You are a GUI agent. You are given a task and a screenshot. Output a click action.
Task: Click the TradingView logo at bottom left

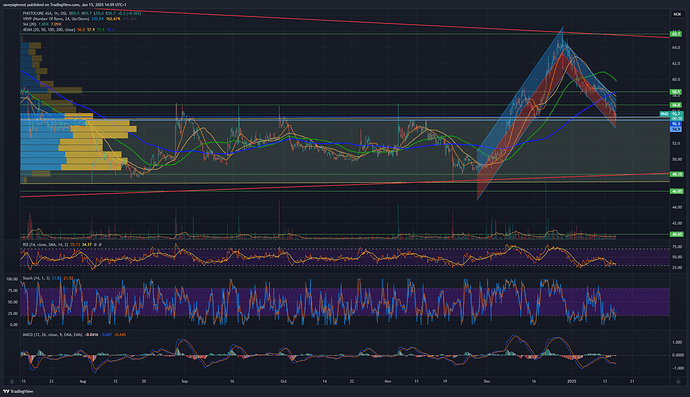[18, 391]
